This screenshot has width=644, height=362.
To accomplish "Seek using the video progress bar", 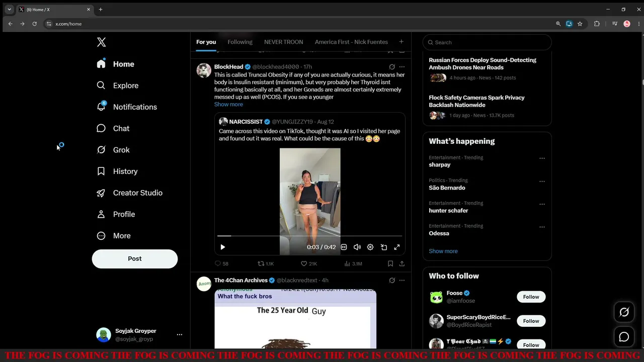I will 310,236.
